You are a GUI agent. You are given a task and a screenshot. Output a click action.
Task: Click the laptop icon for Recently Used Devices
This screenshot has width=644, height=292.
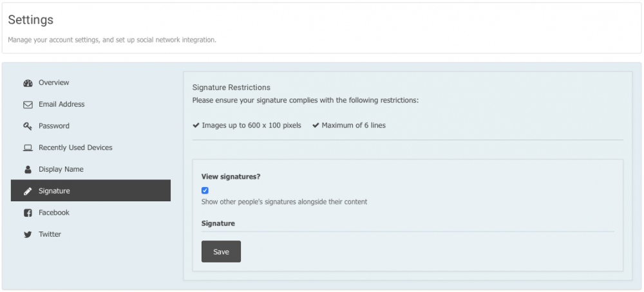(x=28, y=148)
